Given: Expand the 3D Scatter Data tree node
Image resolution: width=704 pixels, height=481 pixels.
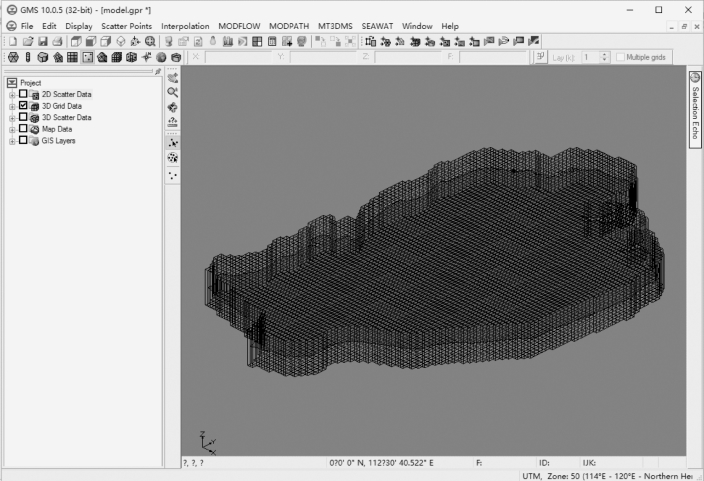Looking at the screenshot, I should 11,118.
